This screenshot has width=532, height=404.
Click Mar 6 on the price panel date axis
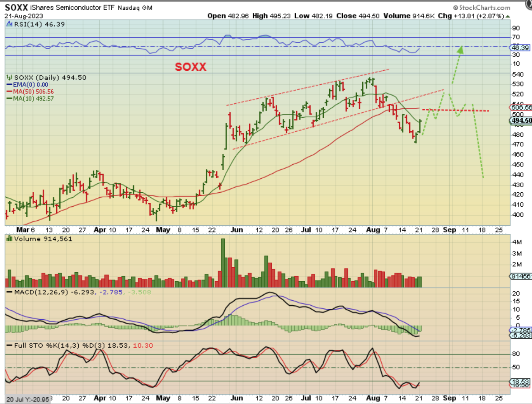click(x=25, y=230)
